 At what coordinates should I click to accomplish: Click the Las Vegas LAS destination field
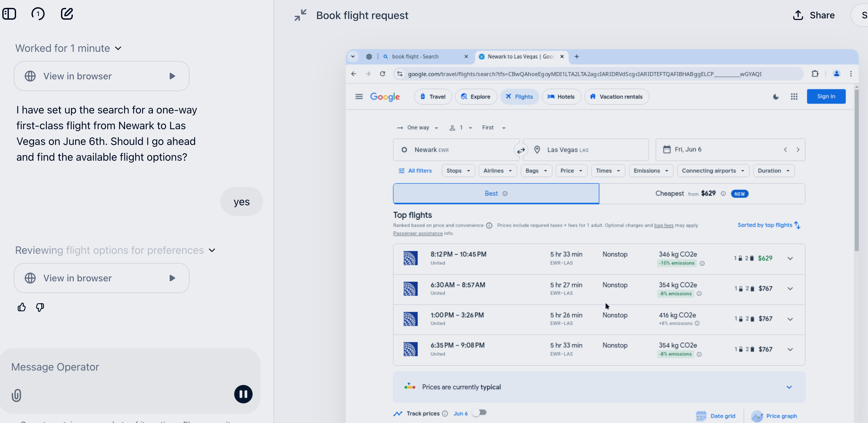[x=586, y=150]
